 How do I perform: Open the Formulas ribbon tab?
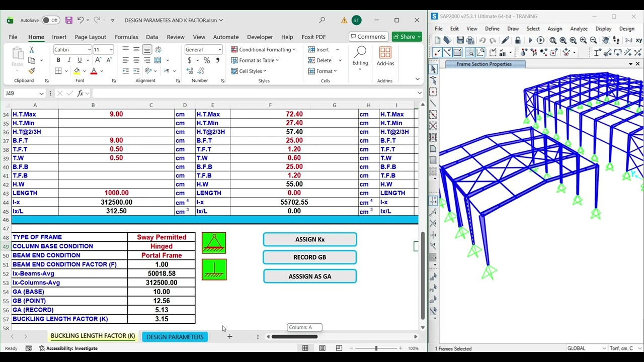[126, 37]
